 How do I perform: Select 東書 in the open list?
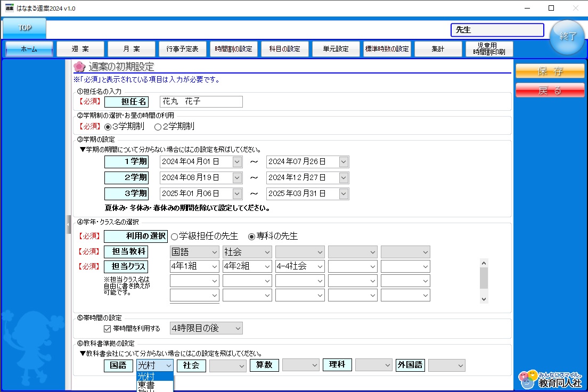(x=155, y=385)
